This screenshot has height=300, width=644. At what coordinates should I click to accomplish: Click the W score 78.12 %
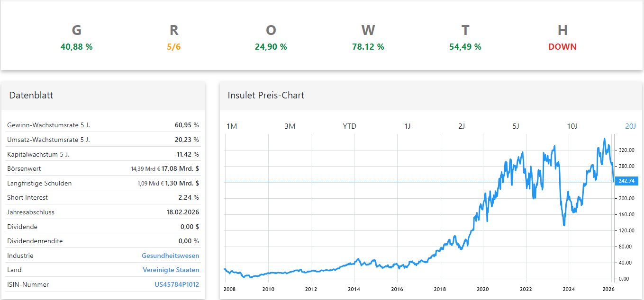click(x=368, y=47)
